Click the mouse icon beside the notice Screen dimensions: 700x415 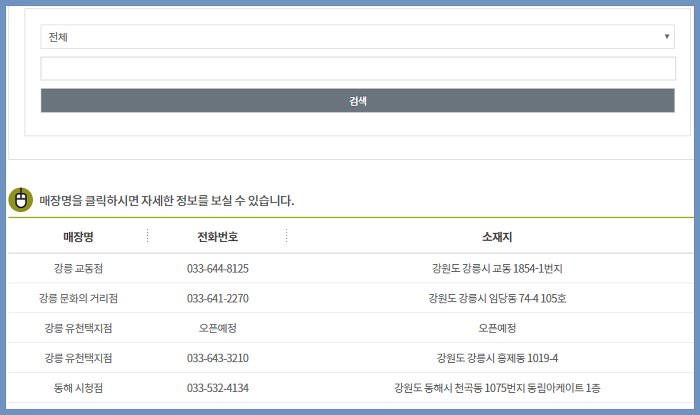[21, 199]
